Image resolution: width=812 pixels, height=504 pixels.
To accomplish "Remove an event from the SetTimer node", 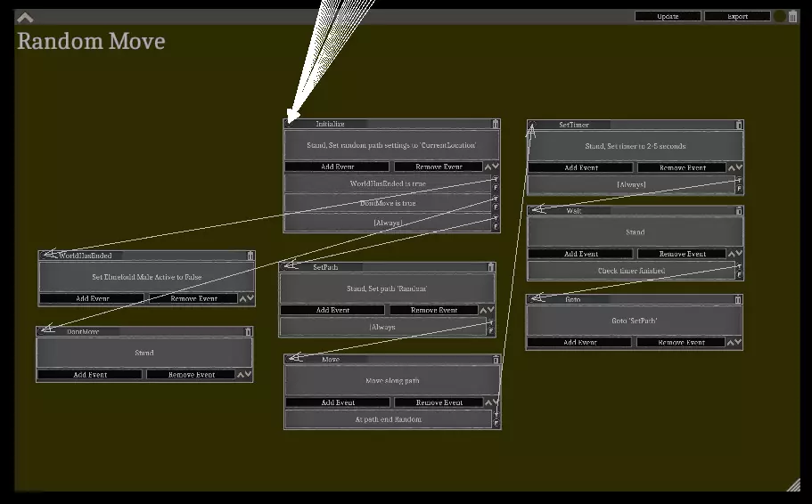I will (x=682, y=167).
